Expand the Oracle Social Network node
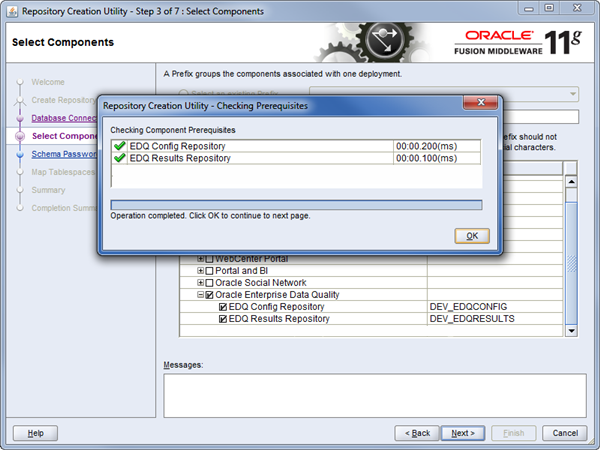Viewport: 600px width, 450px height. (x=201, y=282)
